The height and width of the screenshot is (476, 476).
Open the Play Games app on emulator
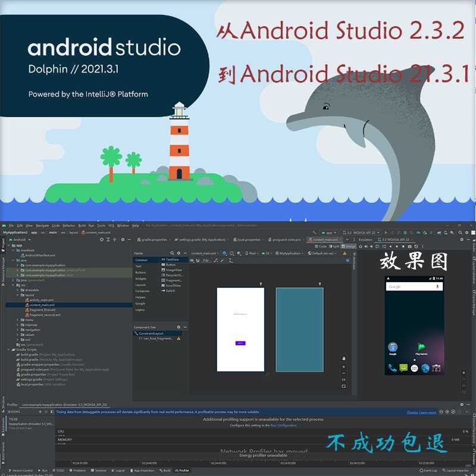421,348
